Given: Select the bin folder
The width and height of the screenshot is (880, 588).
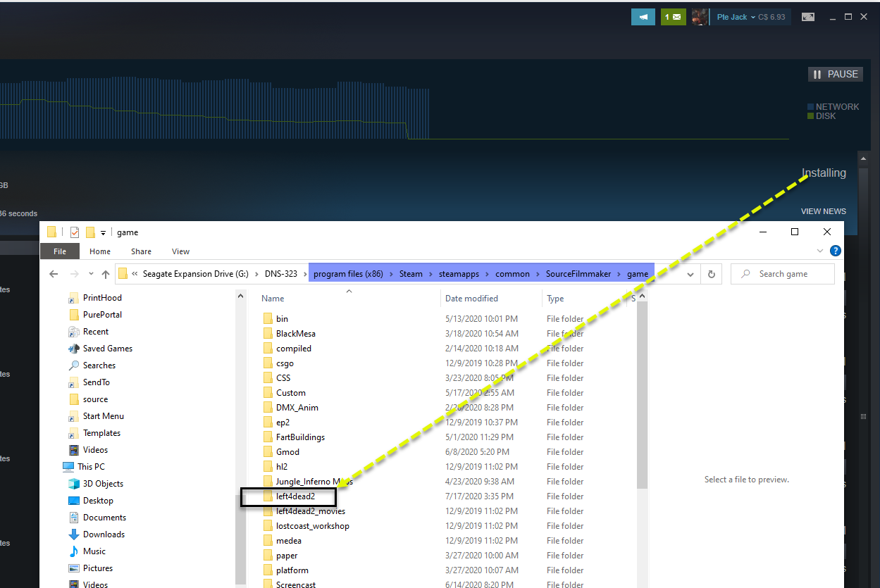Looking at the screenshot, I should point(282,319).
